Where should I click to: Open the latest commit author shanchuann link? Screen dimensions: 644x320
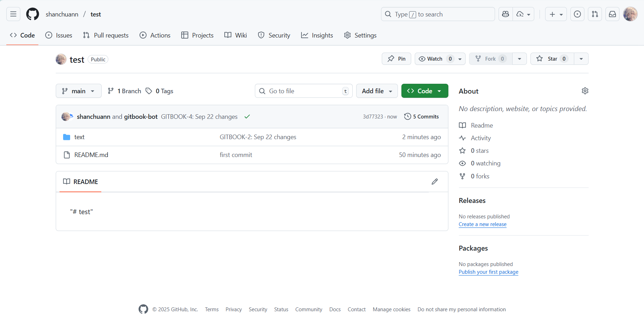(x=94, y=117)
